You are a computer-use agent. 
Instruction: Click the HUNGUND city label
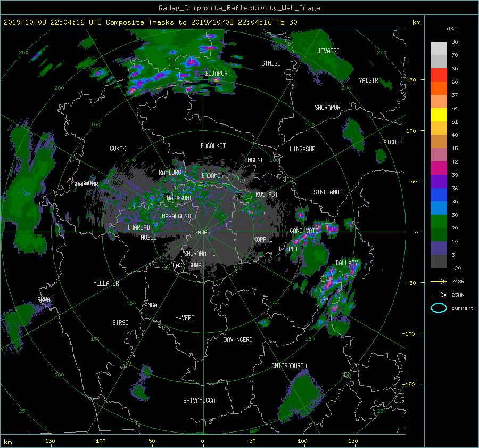coord(252,160)
